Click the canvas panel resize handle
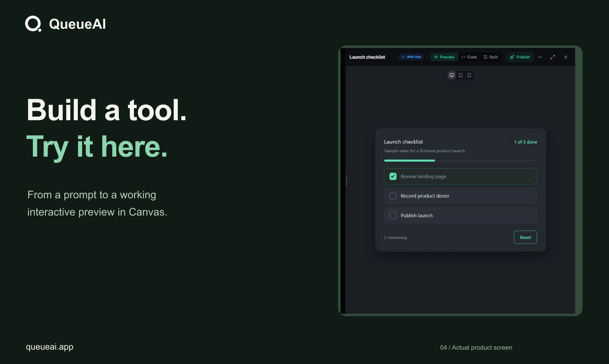 [x=346, y=181]
